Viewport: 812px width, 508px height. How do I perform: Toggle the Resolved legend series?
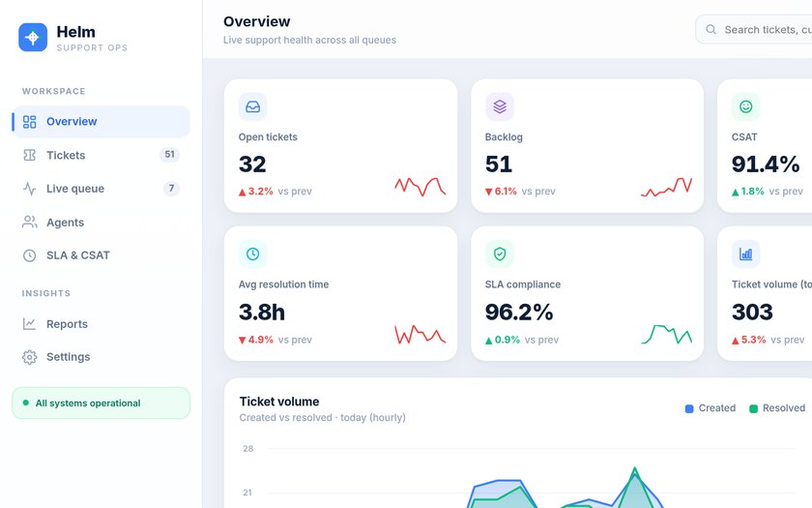777,408
